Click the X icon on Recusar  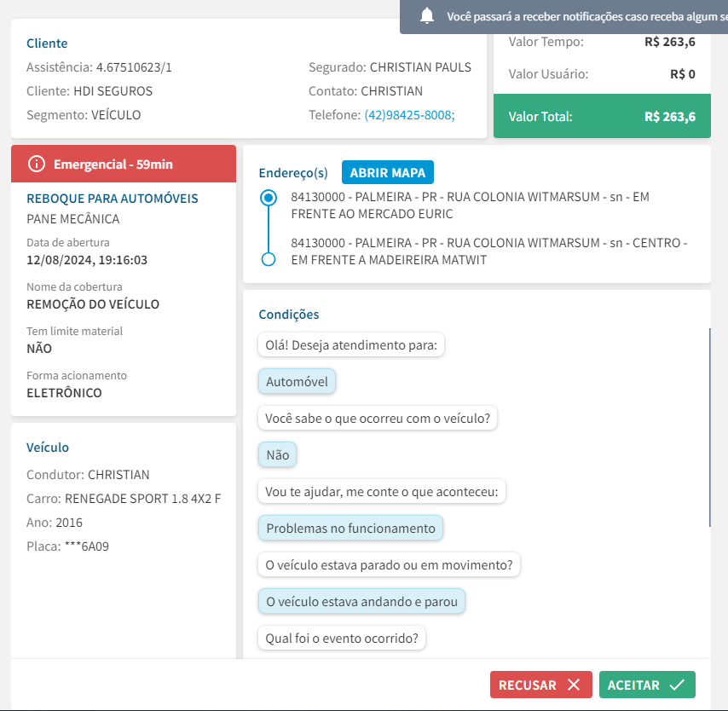(x=574, y=685)
